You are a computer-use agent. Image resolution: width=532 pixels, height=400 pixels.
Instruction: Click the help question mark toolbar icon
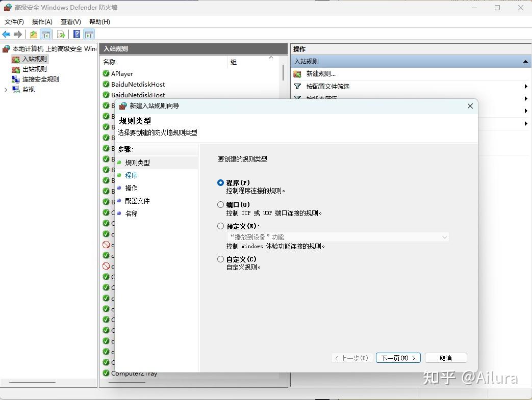77,34
